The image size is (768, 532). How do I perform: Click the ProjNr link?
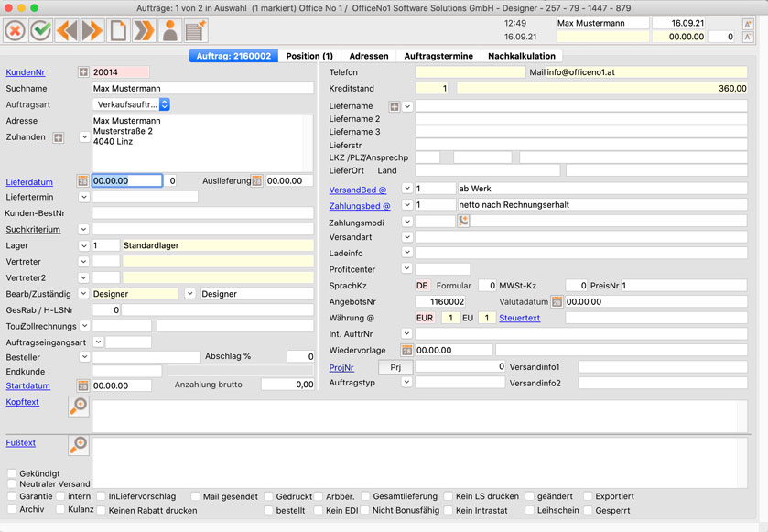pos(341,368)
